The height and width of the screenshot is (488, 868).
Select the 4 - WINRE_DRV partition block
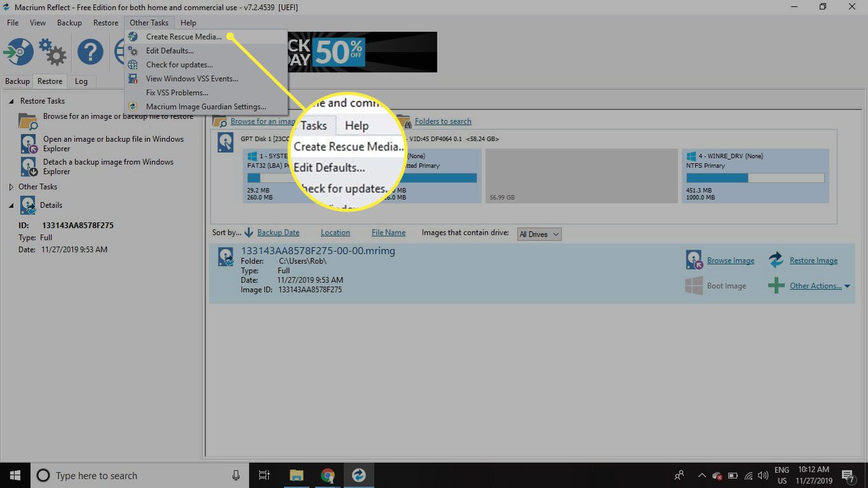tap(756, 176)
